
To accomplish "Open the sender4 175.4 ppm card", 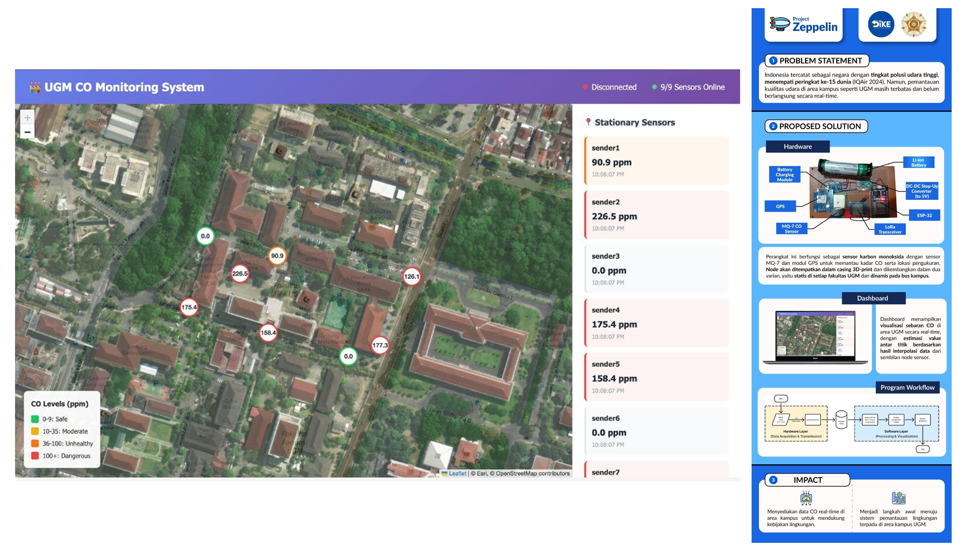I will 656,323.
